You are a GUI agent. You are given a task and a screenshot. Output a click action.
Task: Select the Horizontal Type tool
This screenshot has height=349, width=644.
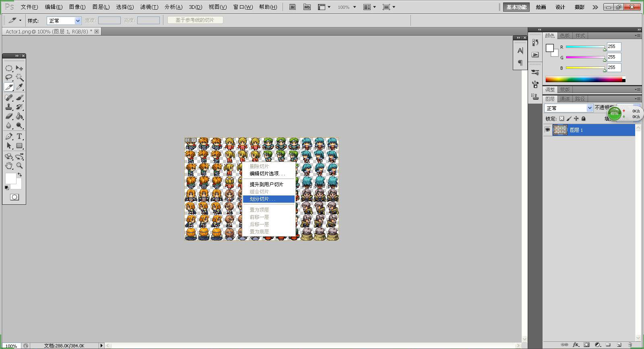[19, 136]
